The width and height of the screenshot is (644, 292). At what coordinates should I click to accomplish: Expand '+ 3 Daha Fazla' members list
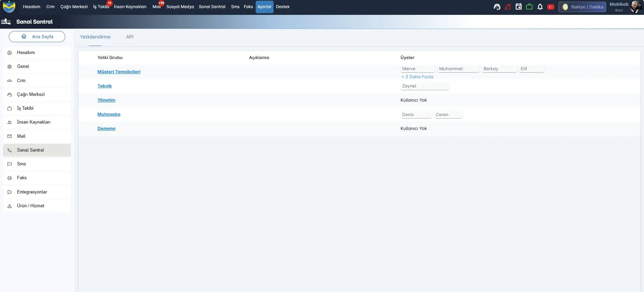[417, 77]
